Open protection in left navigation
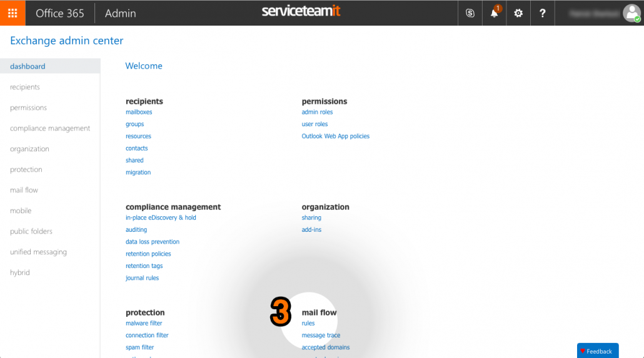The image size is (644, 358). click(26, 169)
